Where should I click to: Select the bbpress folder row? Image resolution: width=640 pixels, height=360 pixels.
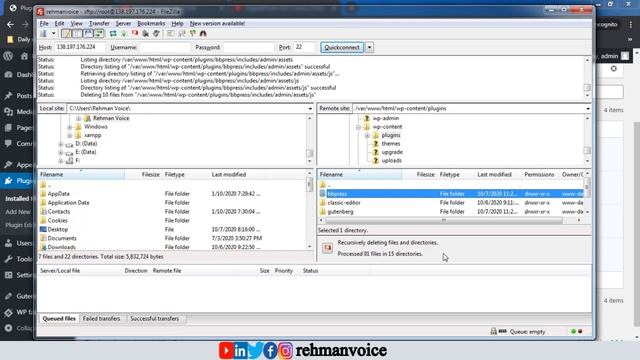pyautogui.click(x=451, y=194)
